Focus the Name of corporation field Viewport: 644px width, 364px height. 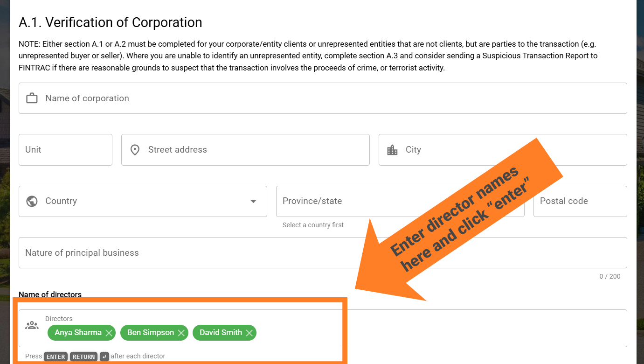323,98
